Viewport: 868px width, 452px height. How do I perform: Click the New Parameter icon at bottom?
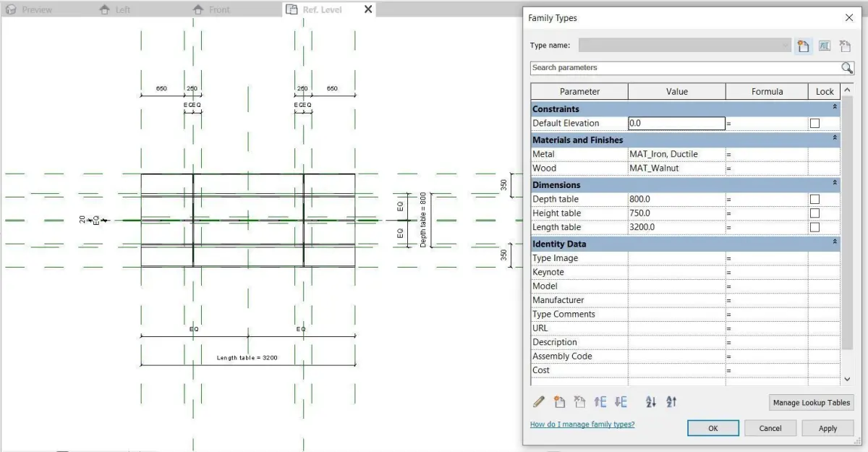pos(559,402)
